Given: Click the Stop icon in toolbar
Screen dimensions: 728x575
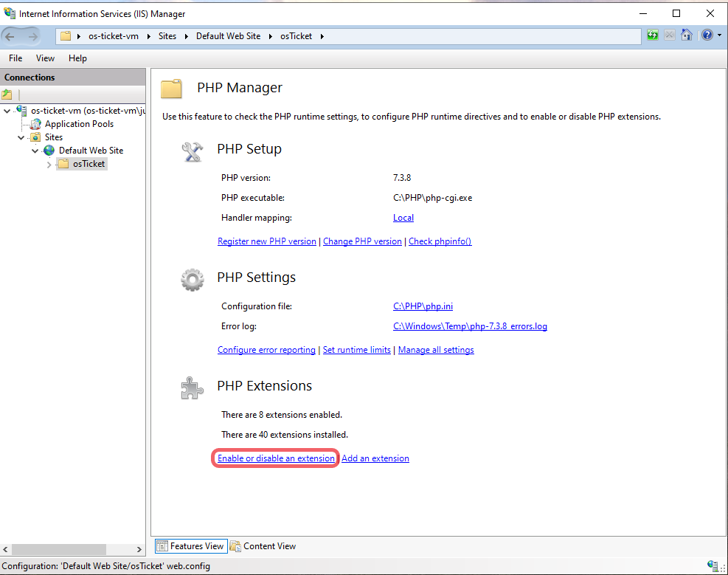Looking at the screenshot, I should [x=669, y=35].
